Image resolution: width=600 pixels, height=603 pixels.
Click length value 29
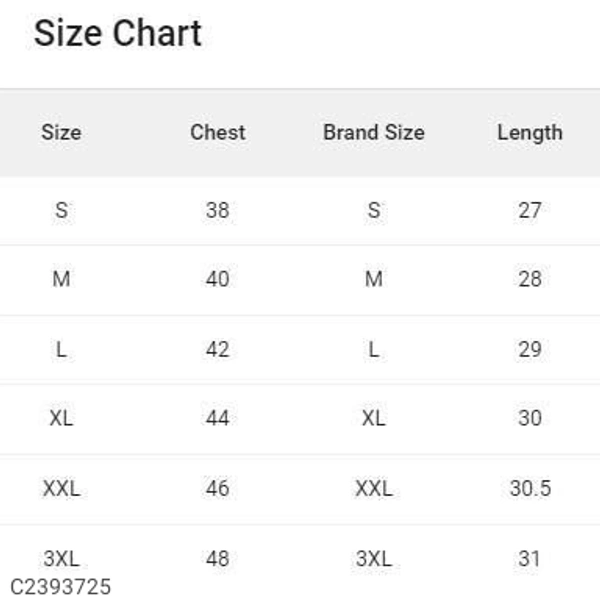coord(529,349)
